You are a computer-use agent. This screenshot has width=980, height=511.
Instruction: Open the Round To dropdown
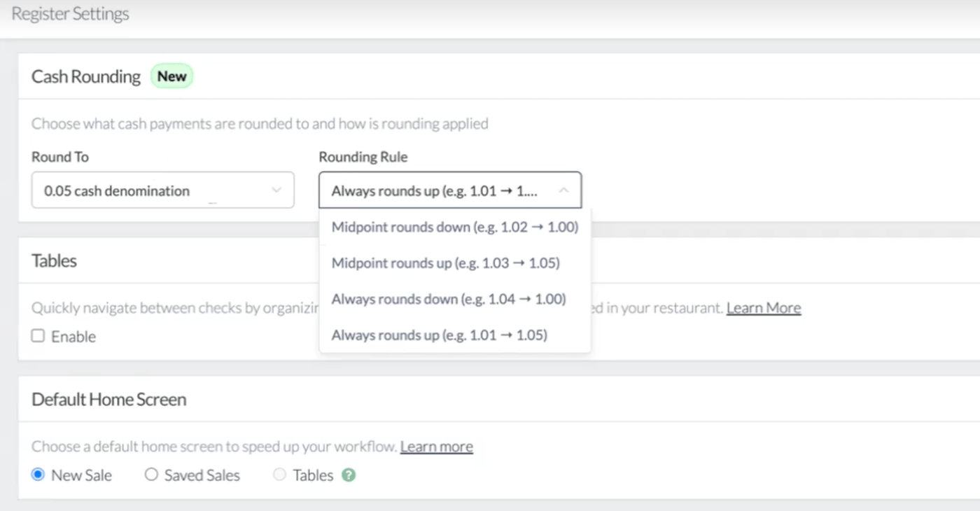pyautogui.click(x=162, y=190)
